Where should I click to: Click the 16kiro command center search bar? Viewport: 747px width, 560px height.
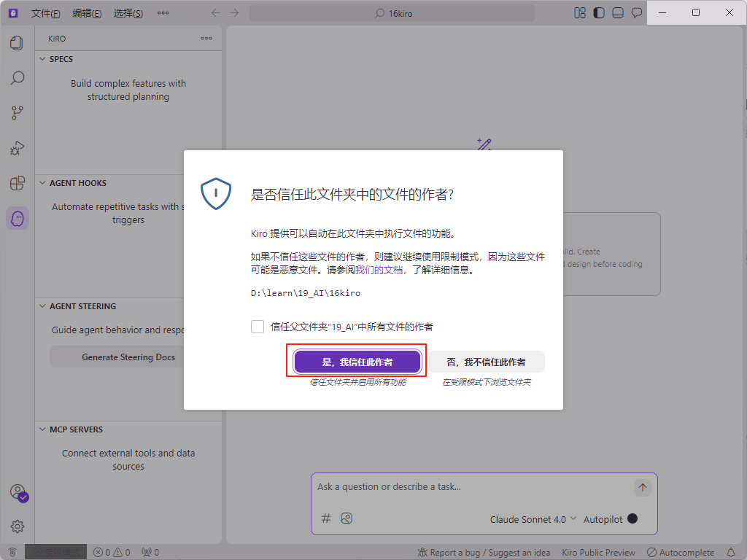click(394, 12)
